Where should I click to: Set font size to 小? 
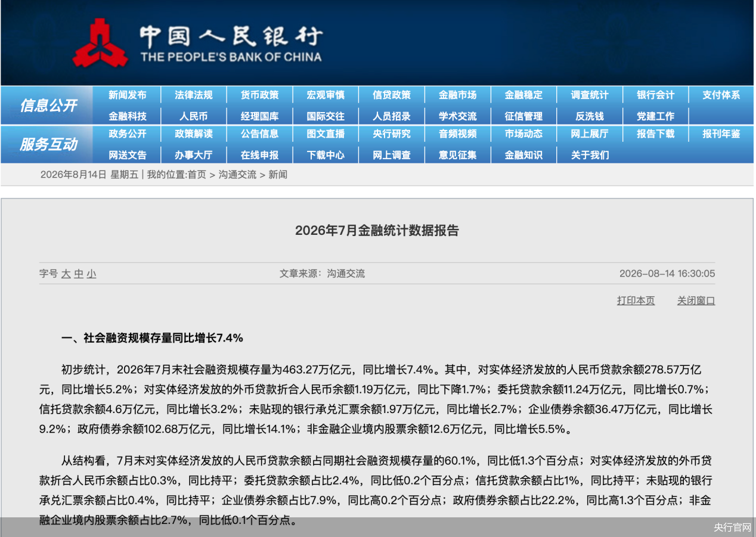(x=91, y=274)
